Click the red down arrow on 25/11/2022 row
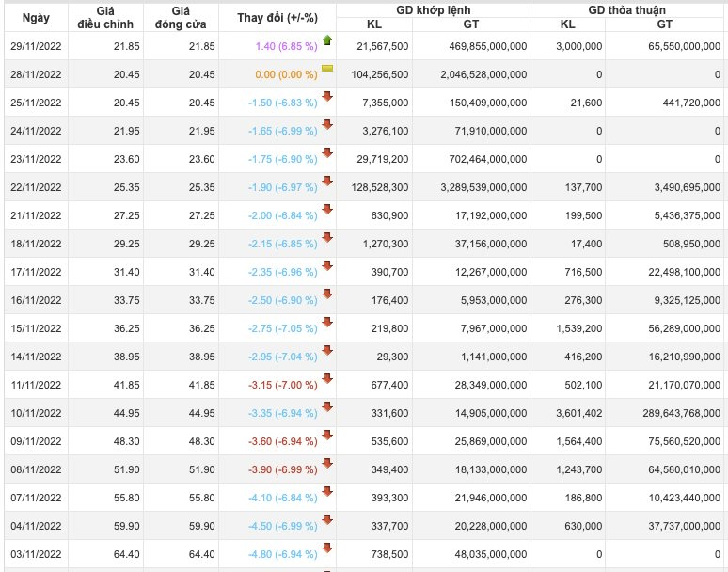Viewport: 728px width, 572px height. pos(327,97)
